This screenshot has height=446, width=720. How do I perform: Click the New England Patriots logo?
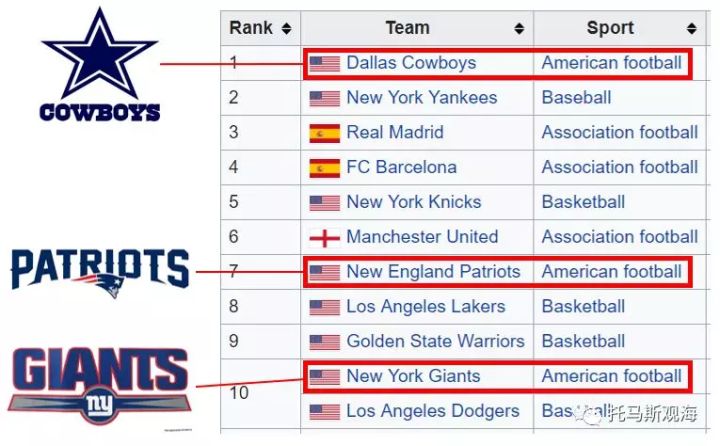tap(99, 270)
